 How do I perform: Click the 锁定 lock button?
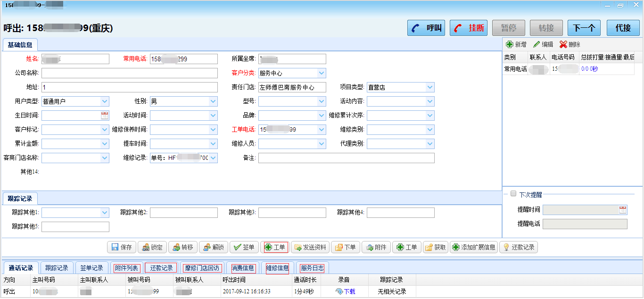152,247
